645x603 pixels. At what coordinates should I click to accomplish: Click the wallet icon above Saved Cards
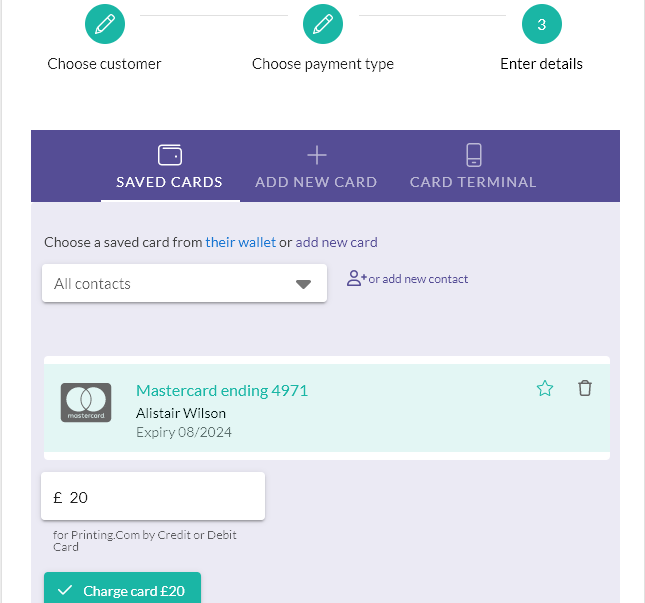[x=170, y=155]
